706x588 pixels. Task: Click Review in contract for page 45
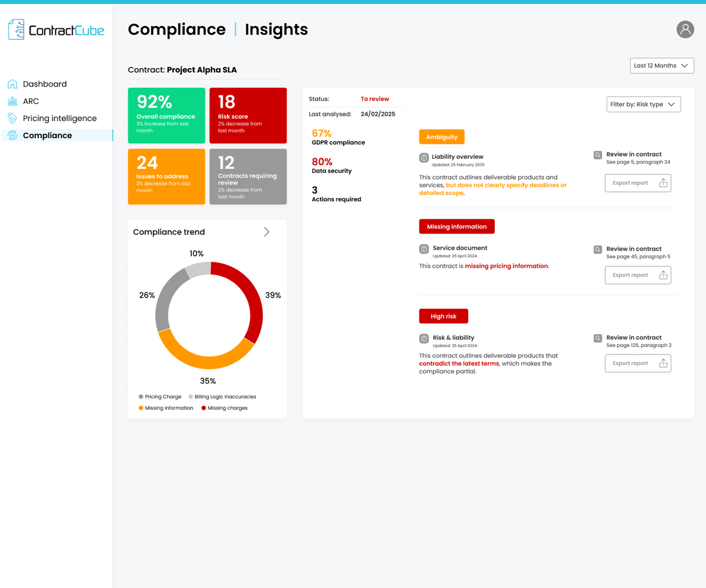click(634, 249)
